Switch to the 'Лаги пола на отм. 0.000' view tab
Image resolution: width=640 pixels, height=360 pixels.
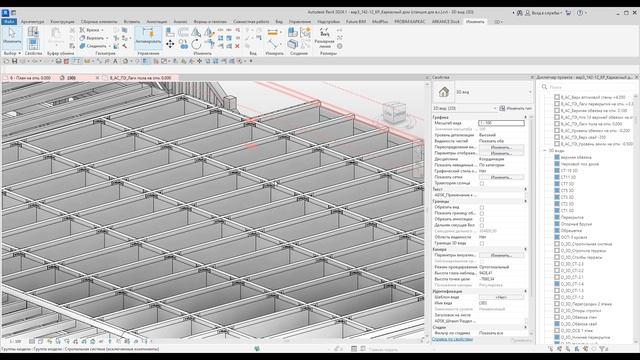[140, 78]
